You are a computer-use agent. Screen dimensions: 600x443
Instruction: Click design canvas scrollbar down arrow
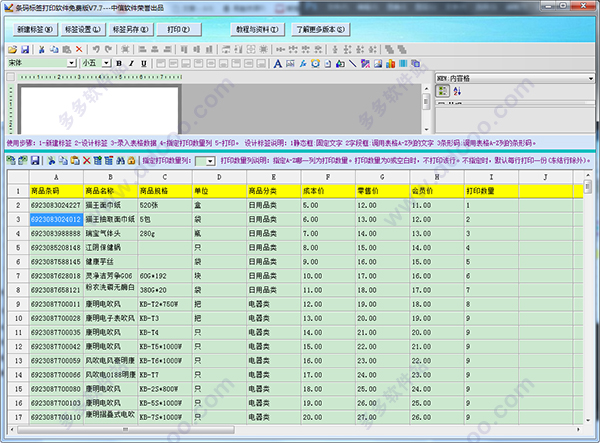pyautogui.click(x=426, y=130)
